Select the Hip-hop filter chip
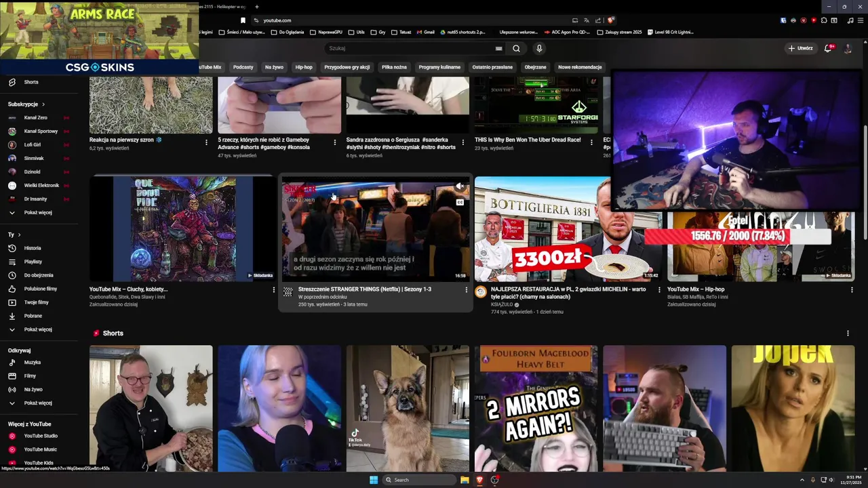 (304, 67)
